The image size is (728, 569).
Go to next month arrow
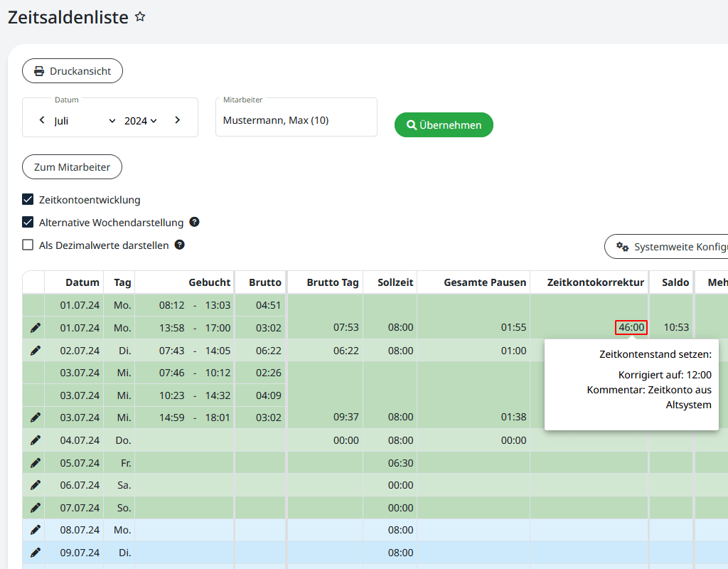tap(177, 120)
